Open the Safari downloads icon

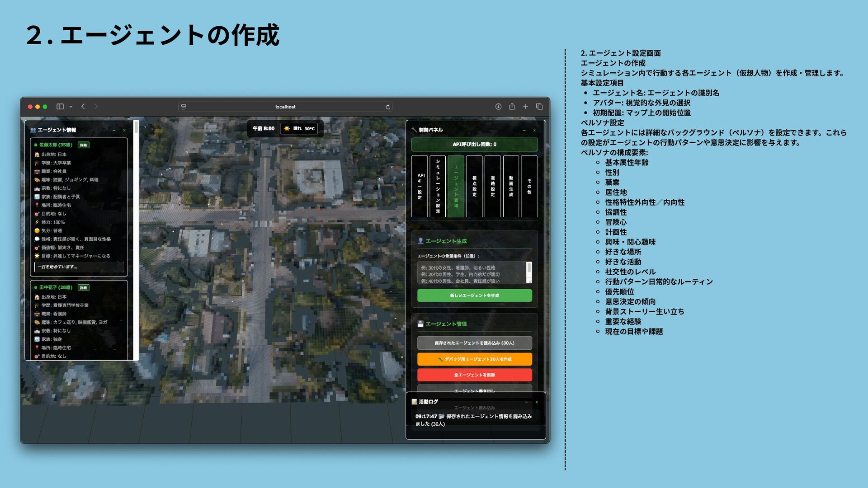pos(498,107)
